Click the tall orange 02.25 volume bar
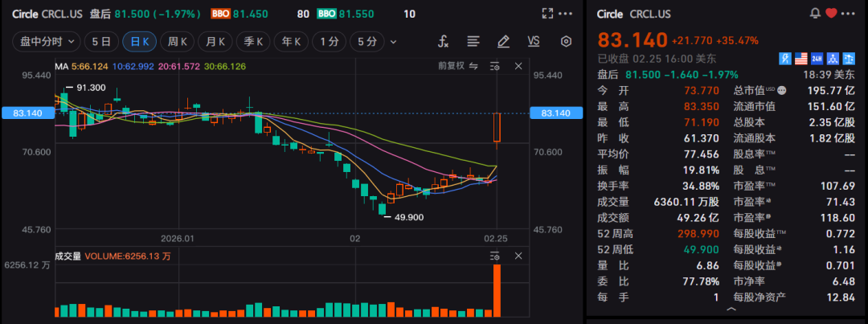Viewport: 868px width, 324px height. click(497, 290)
